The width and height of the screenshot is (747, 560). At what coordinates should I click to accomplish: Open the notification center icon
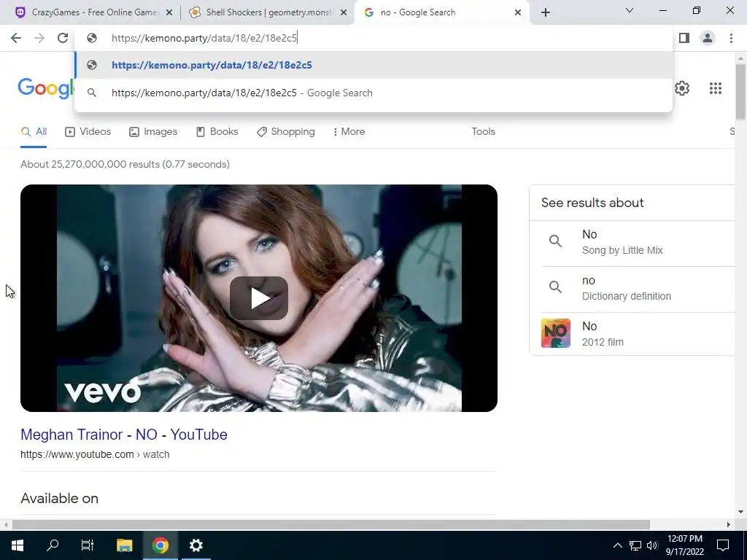tap(723, 545)
